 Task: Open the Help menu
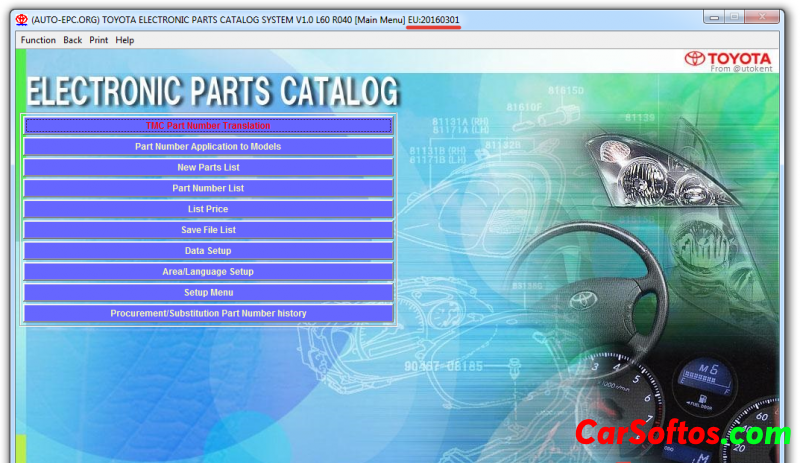125,40
